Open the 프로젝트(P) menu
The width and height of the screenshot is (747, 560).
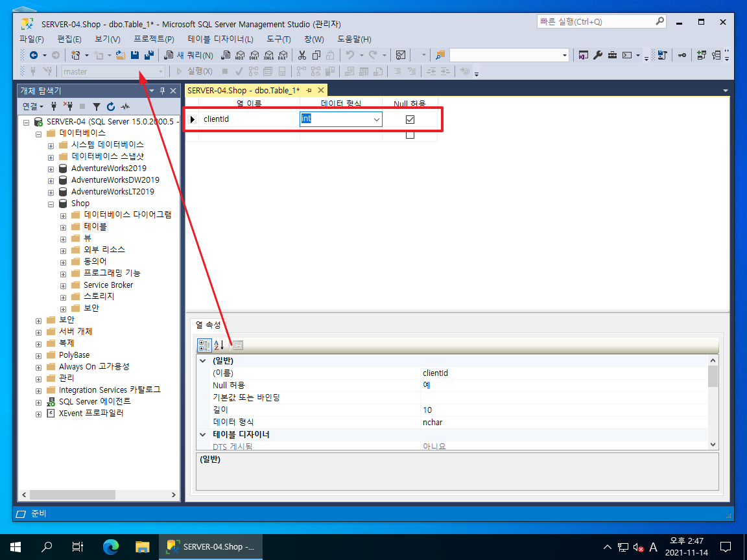coord(154,39)
